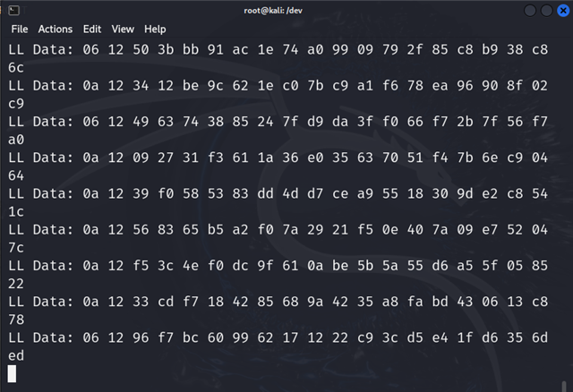The height and width of the screenshot is (392, 573).
Task: Click the scrollbar thumb at the window's bottom right
Action: coord(564,386)
